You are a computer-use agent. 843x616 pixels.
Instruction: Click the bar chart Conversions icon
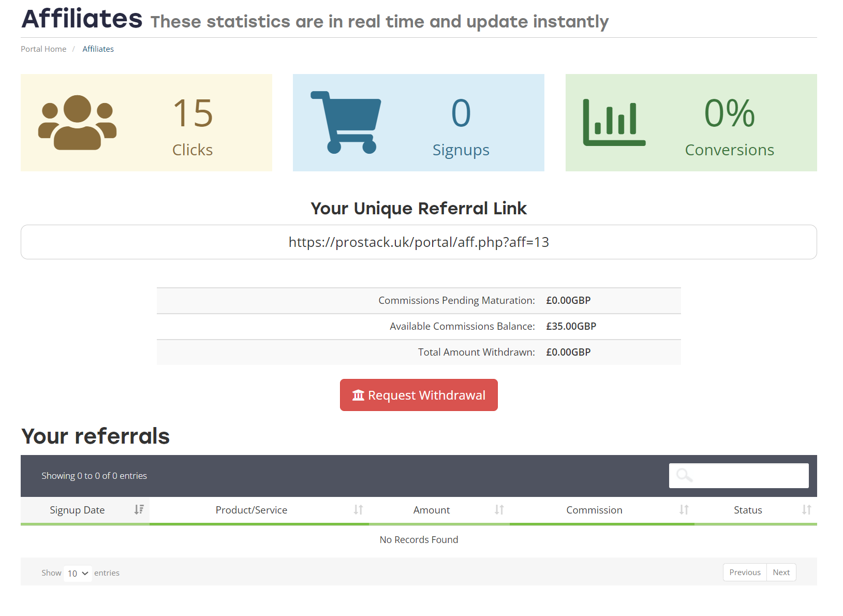pyautogui.click(x=614, y=123)
